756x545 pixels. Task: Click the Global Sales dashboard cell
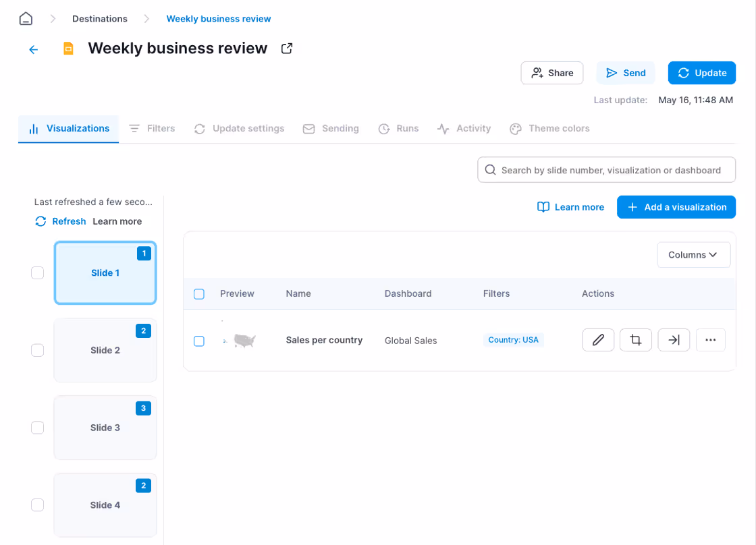[x=410, y=341]
